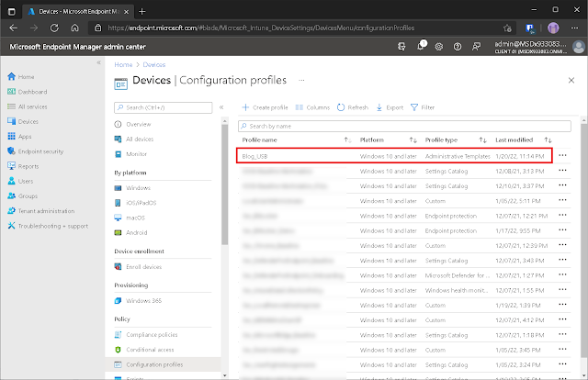Open more options for the 12/08/21, 3:13 PM row
This screenshot has width=588, height=380.
click(x=562, y=171)
